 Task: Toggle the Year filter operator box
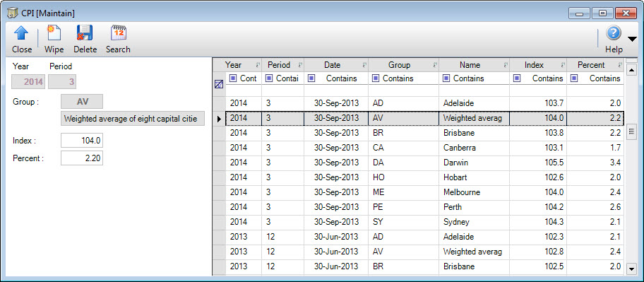pos(233,78)
